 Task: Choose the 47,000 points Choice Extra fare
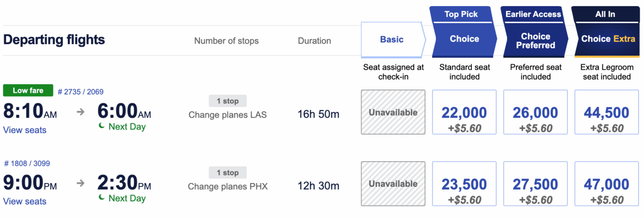607,183
